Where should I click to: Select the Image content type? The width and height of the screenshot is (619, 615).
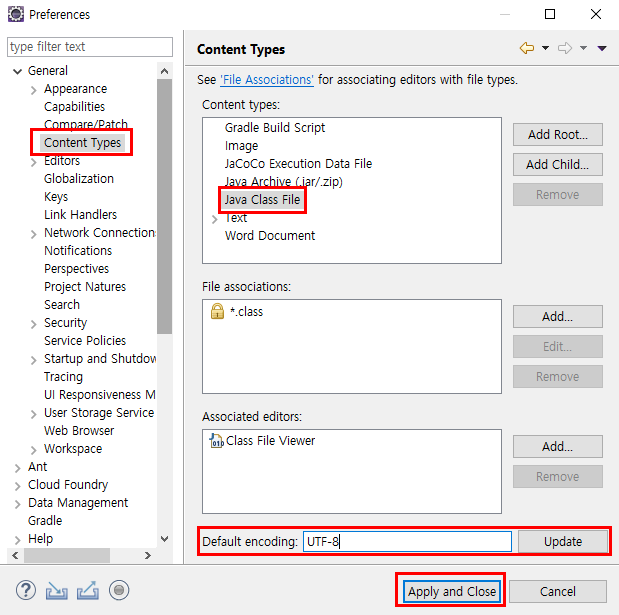(x=241, y=146)
